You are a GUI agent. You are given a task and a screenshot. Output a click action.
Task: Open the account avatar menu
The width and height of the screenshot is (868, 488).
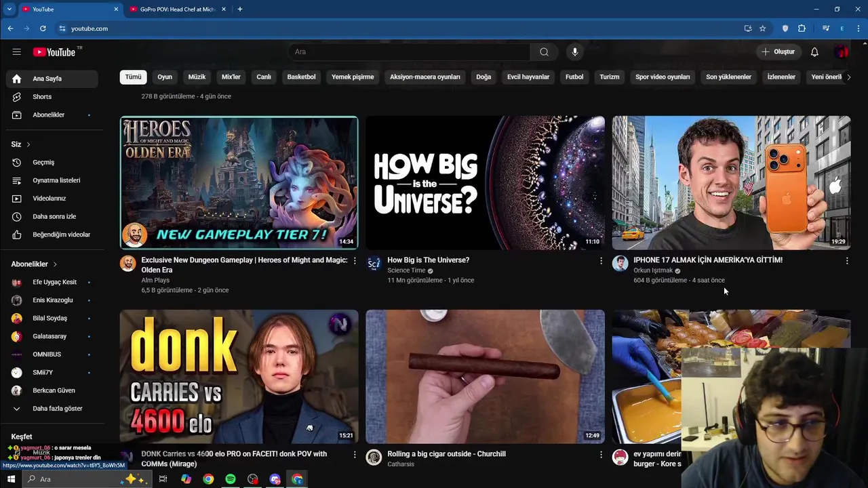(842, 52)
